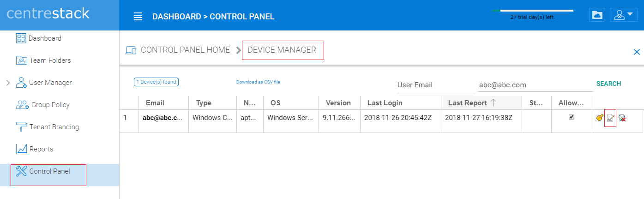The height and width of the screenshot is (199, 644).
Task: Sort by Version column header
Action: [339, 103]
